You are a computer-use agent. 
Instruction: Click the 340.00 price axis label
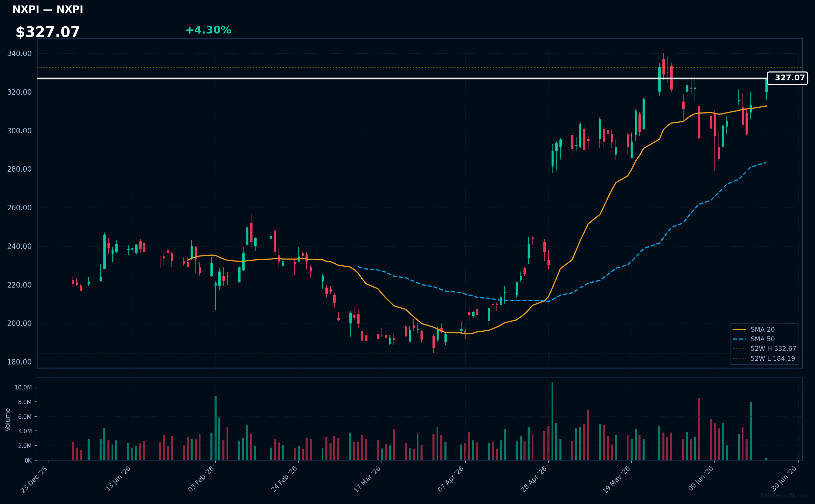coord(20,53)
